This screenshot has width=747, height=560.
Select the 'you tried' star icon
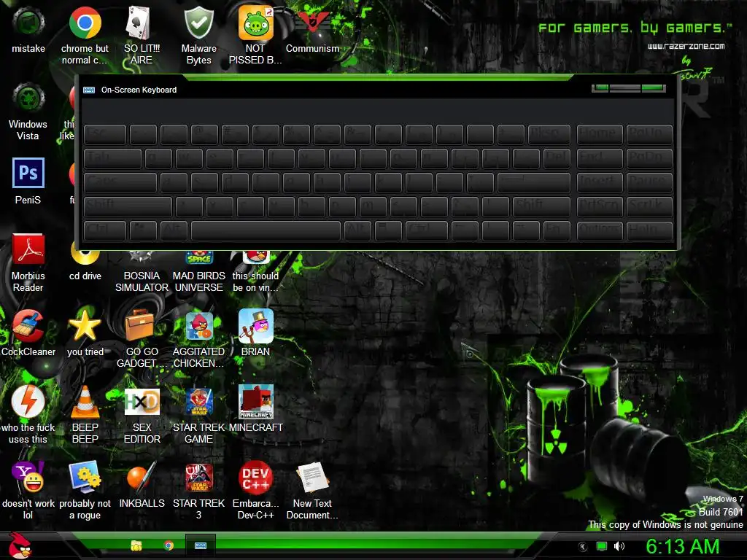coord(85,333)
